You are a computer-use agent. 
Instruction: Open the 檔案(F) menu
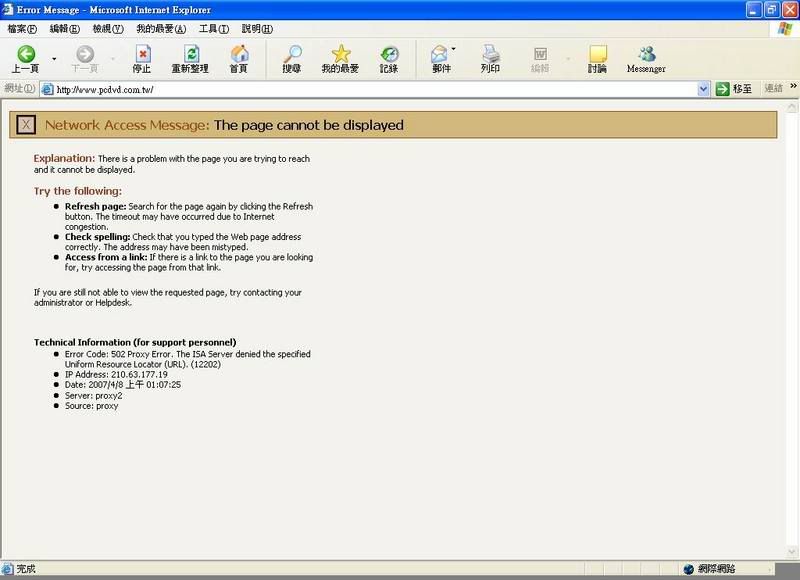point(22,29)
